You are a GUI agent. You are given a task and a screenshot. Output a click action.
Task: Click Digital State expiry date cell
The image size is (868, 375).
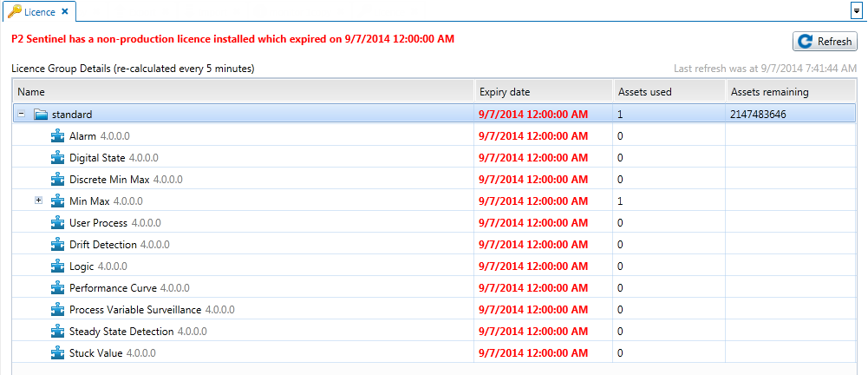click(544, 157)
